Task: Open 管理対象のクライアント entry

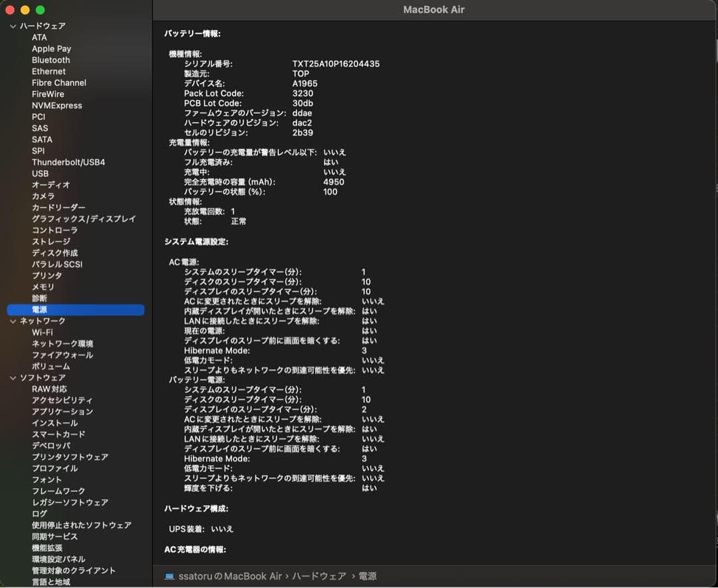Action: pos(74,571)
